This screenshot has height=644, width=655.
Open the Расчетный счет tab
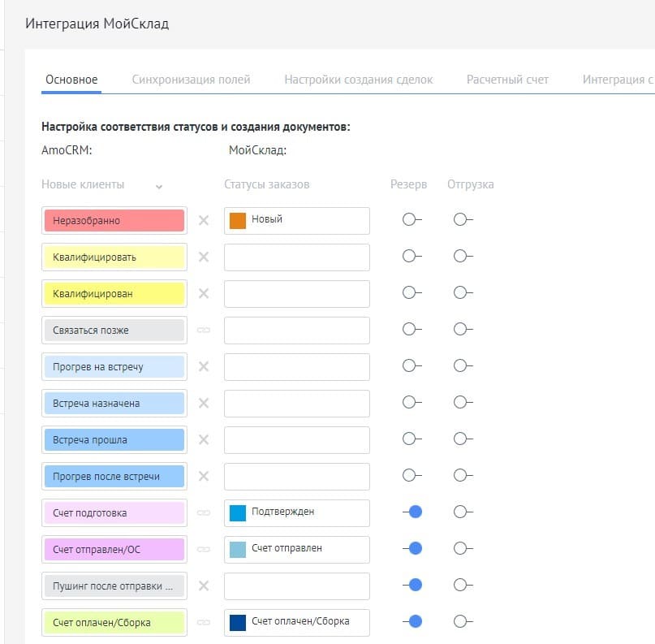click(x=507, y=80)
